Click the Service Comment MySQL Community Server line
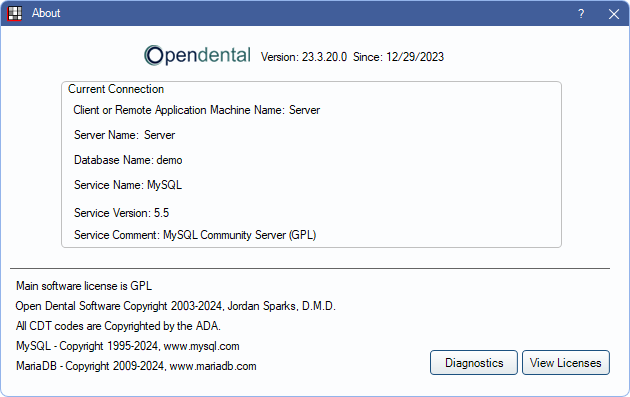 pos(195,235)
